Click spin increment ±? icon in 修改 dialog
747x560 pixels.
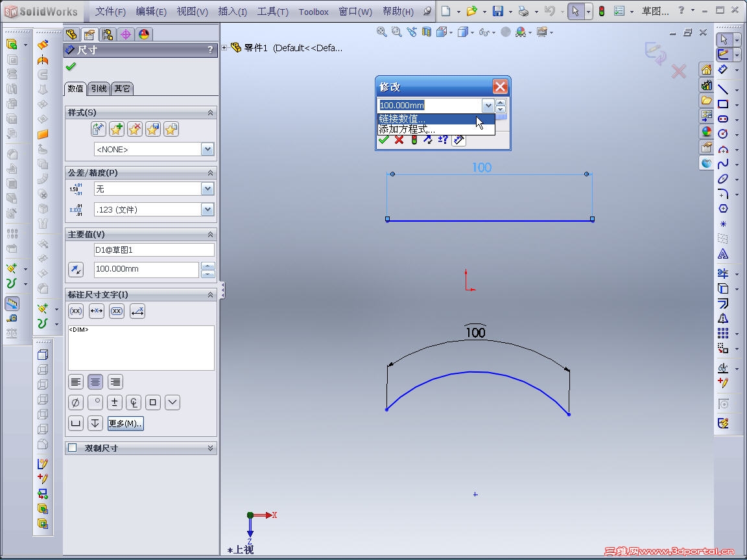(443, 140)
